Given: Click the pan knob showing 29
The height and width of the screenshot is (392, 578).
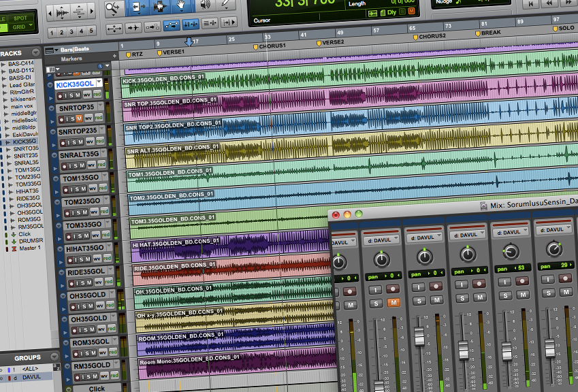Looking at the screenshot, I should click(x=554, y=249).
